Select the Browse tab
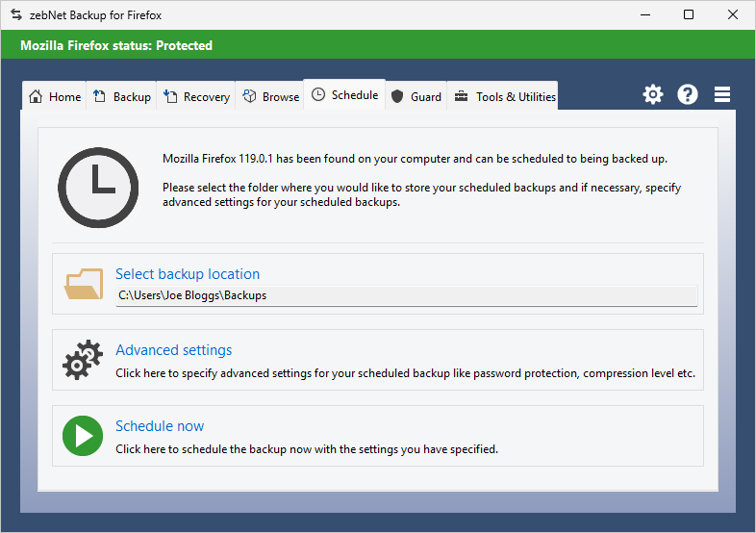756x533 pixels. point(270,96)
